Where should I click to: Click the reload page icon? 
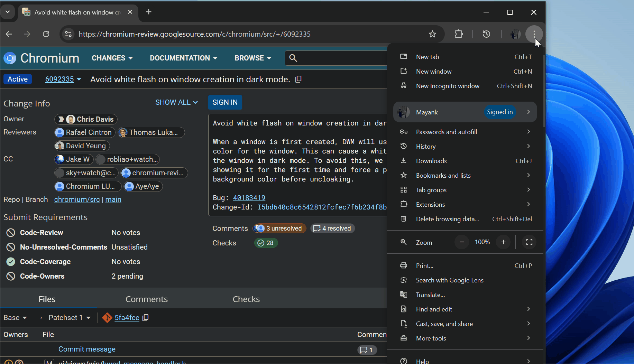click(x=46, y=34)
